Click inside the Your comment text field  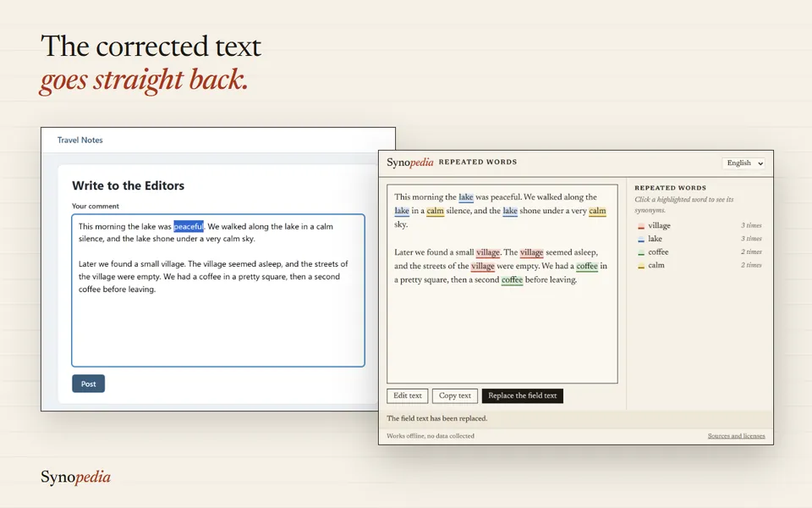[218, 290]
